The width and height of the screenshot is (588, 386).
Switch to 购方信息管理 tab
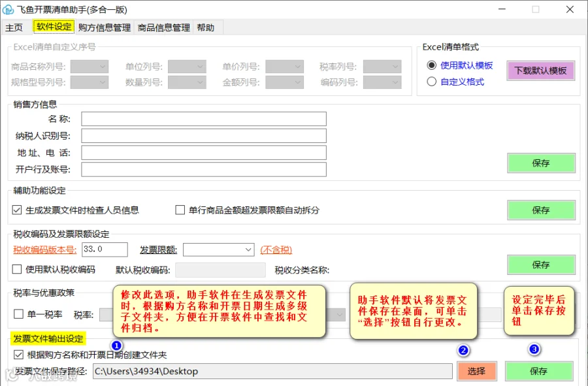(105, 27)
